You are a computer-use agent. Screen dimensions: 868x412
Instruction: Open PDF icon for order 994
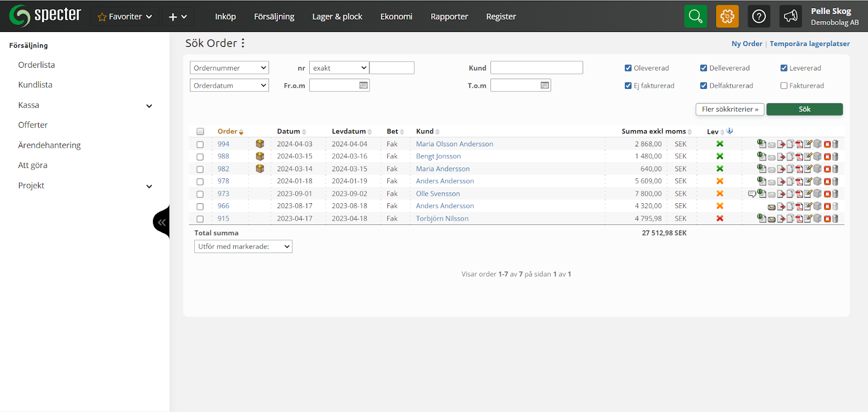click(x=799, y=144)
